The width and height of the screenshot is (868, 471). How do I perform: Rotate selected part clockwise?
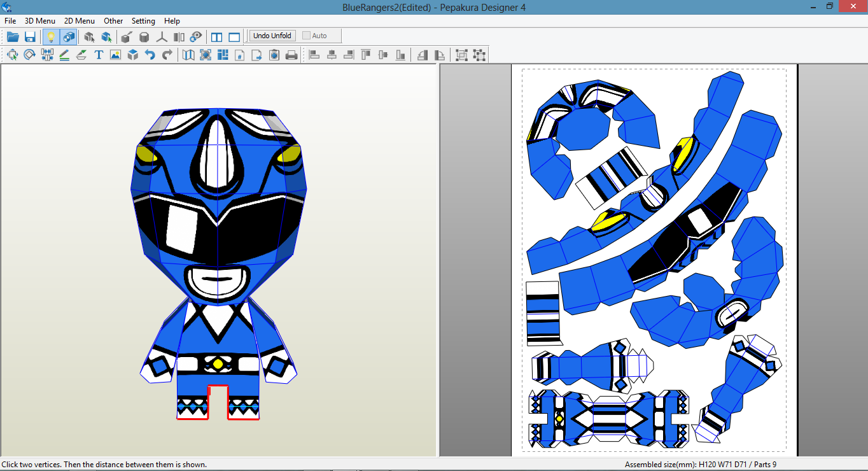440,55
